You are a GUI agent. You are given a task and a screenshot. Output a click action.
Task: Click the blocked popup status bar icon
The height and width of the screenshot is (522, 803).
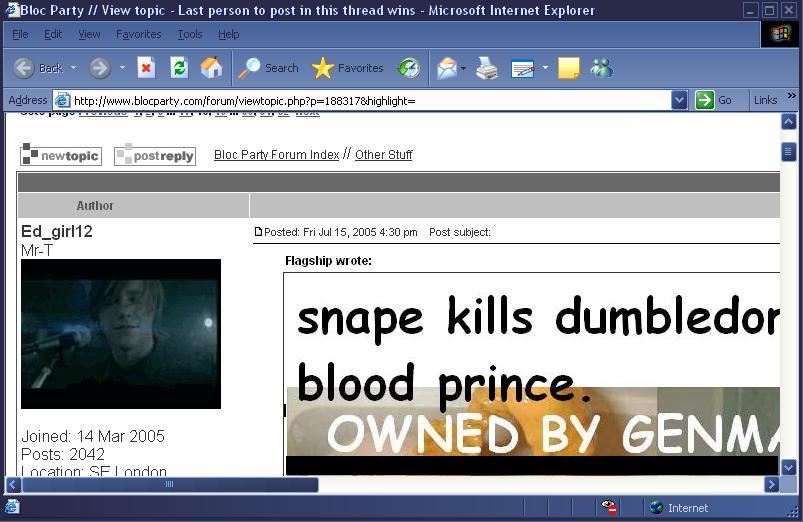point(609,508)
